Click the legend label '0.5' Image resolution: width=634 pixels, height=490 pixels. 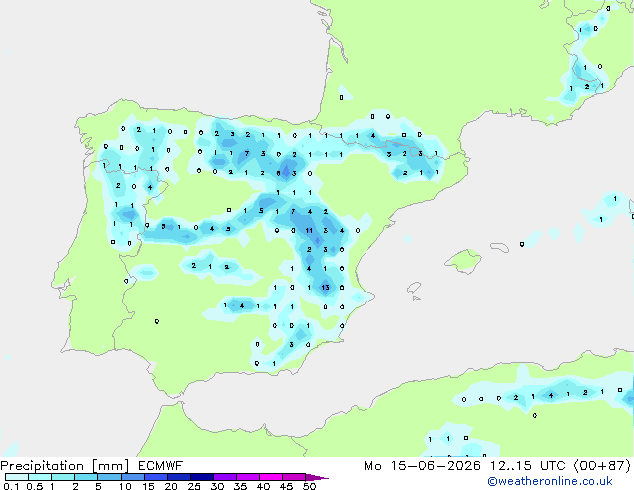[35, 486]
